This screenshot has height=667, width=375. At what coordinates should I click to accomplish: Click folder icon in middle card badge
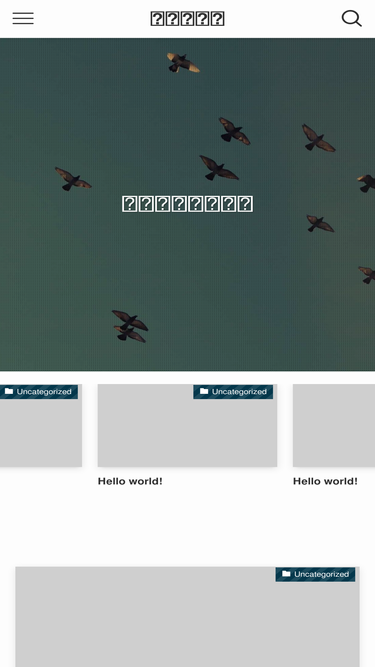204,391
